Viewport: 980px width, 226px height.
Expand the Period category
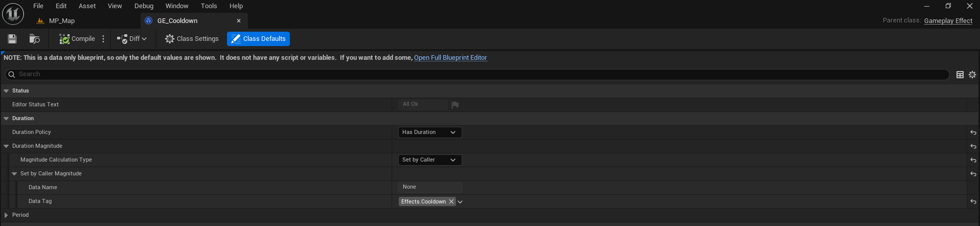point(6,215)
